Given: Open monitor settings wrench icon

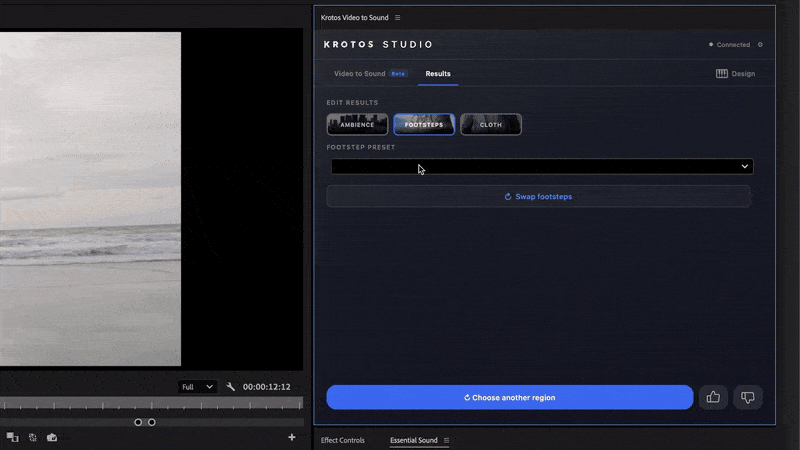Looking at the screenshot, I should (231, 387).
